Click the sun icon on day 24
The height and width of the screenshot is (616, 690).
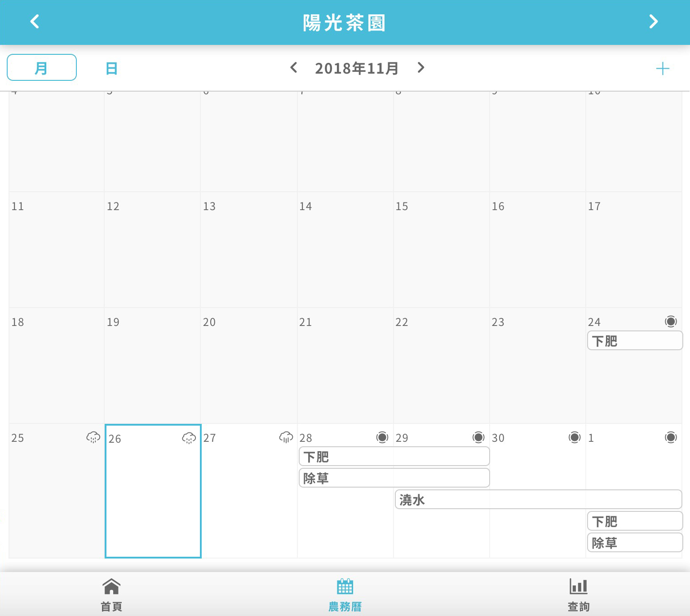pyautogui.click(x=671, y=321)
